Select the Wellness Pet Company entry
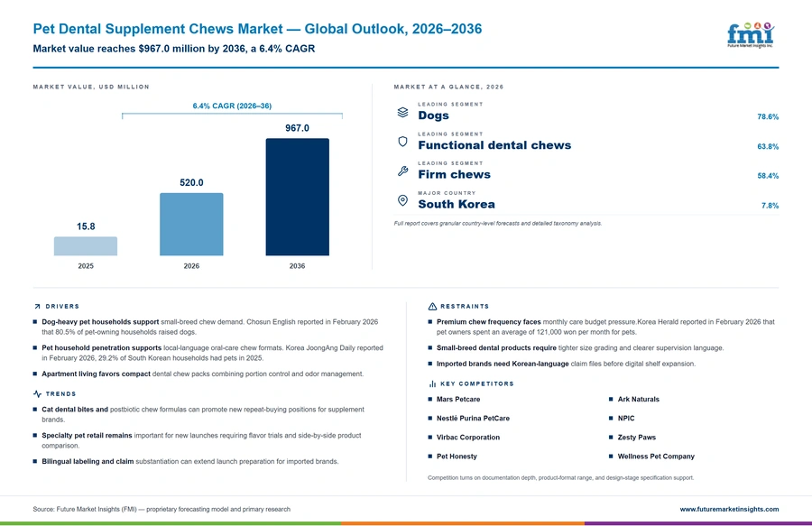 tap(656, 457)
